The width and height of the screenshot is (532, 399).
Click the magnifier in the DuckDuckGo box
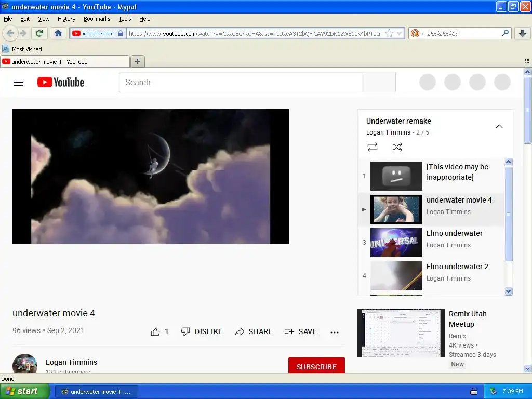click(505, 33)
